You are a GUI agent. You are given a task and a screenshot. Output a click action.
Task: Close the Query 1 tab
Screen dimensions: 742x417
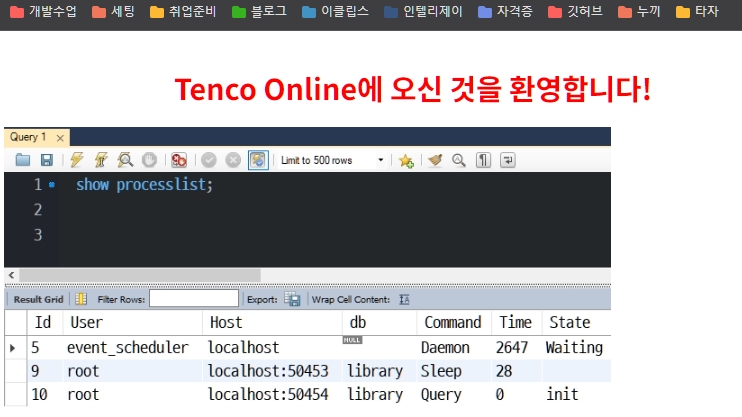[60, 138]
